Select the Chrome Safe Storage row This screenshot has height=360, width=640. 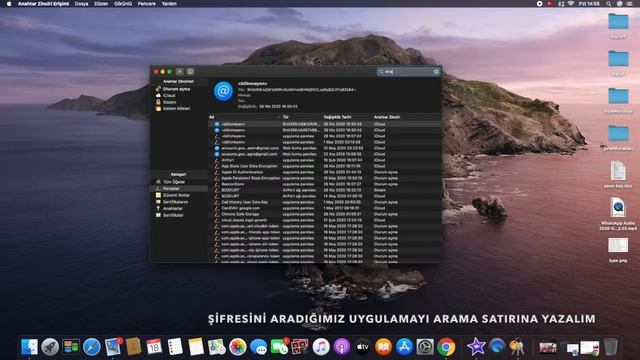click(324, 214)
